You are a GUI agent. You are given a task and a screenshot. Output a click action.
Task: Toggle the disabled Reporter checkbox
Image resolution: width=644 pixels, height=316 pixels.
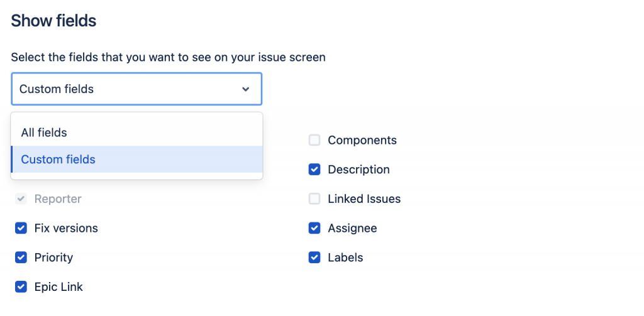[21, 199]
